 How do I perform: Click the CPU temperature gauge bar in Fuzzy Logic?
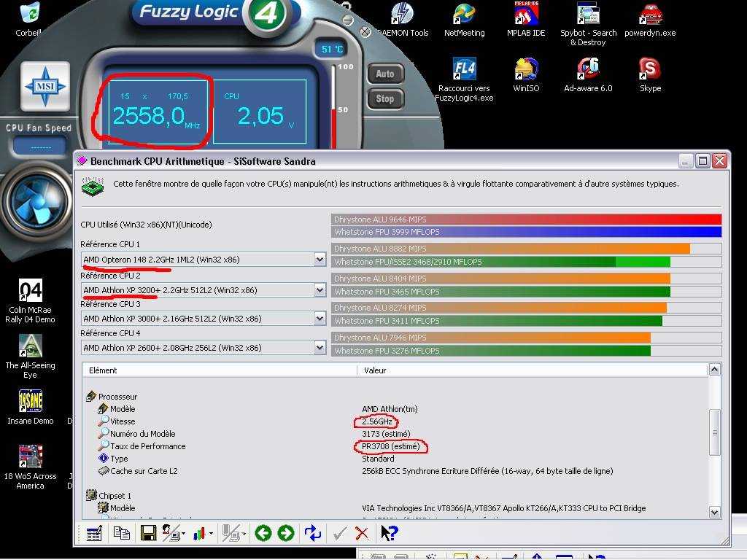pos(333,106)
